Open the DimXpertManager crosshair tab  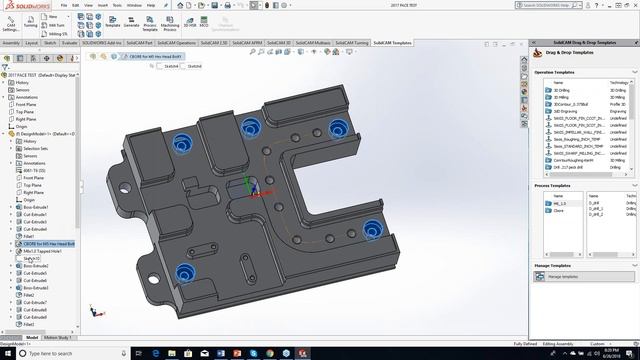[47, 58]
